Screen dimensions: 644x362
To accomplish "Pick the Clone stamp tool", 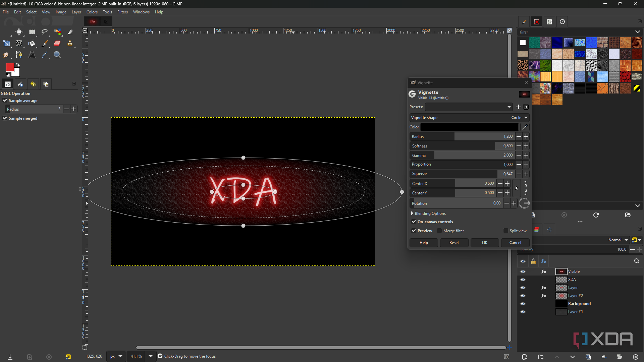I will coord(70,44).
